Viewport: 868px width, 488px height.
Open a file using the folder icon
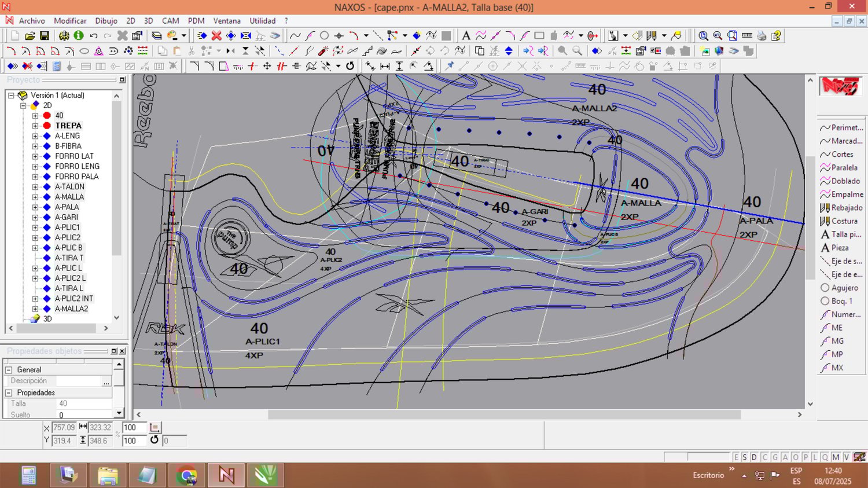pyautogui.click(x=30, y=36)
